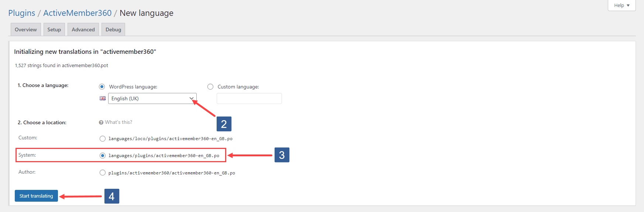
Task: Choose the System location radio option
Action: tap(103, 156)
